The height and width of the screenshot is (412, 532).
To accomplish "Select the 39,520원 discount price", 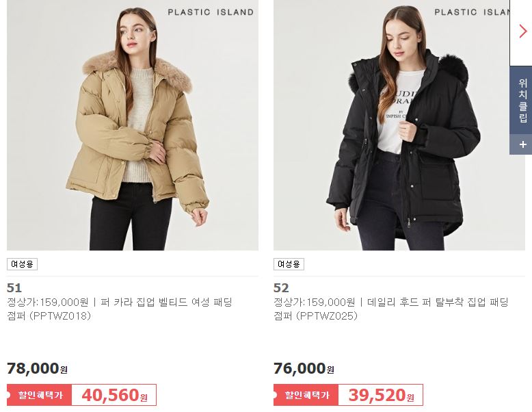I will coord(381,395).
